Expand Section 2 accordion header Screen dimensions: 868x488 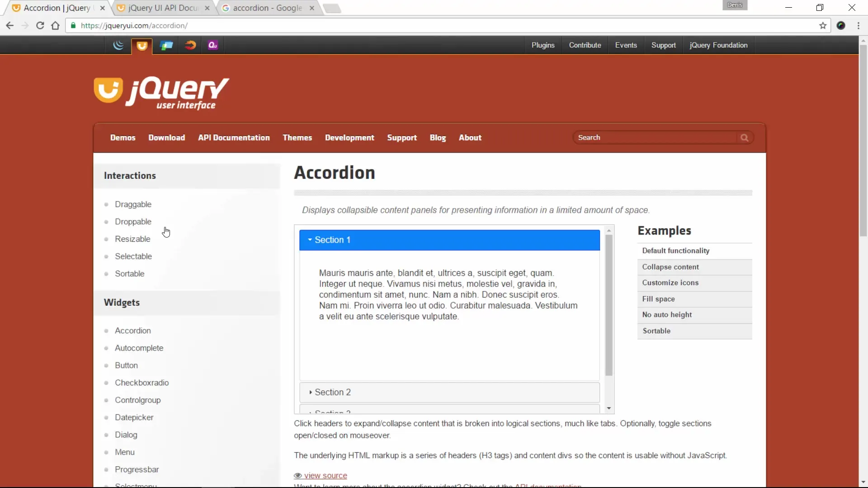449,392
